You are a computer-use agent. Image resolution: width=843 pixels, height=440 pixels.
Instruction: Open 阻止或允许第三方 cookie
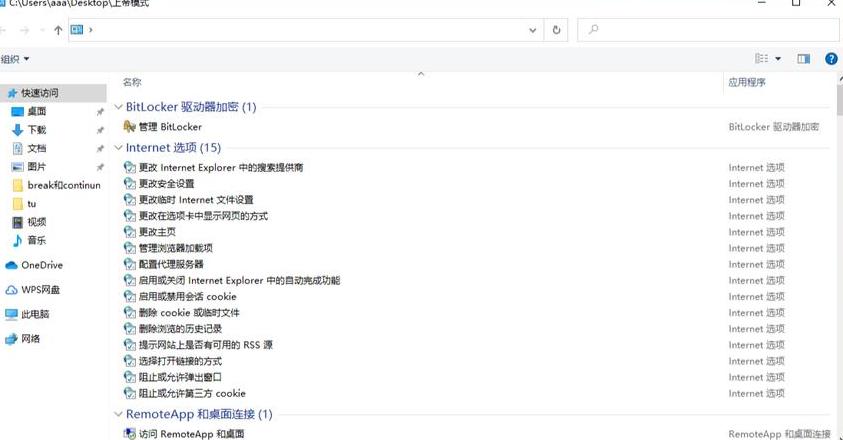(192, 393)
